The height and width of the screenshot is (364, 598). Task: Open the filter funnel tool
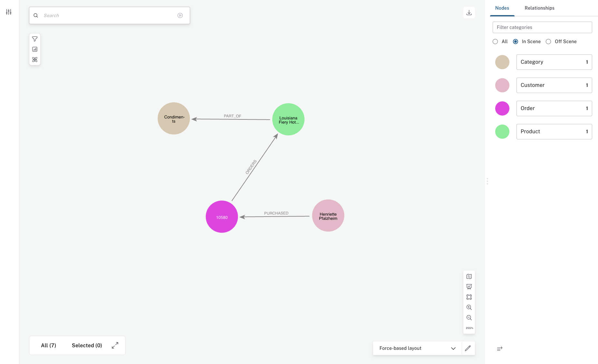(x=35, y=39)
